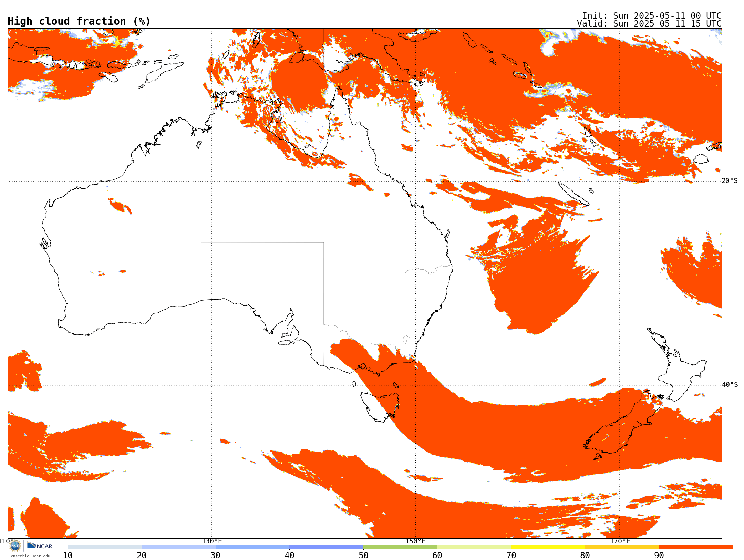This screenshot has height=560, width=744.
Task: Click the colorbar tick label 70
Action: [511, 556]
